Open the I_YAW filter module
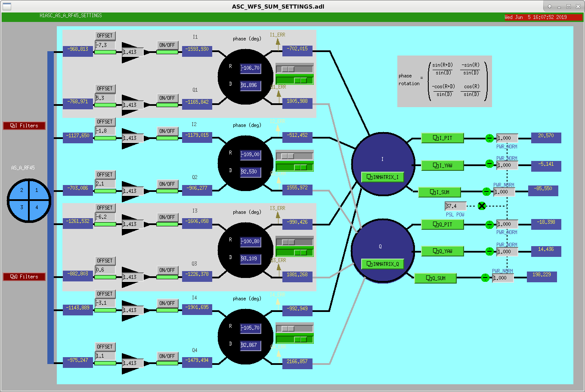The image size is (585, 392). coord(443,165)
